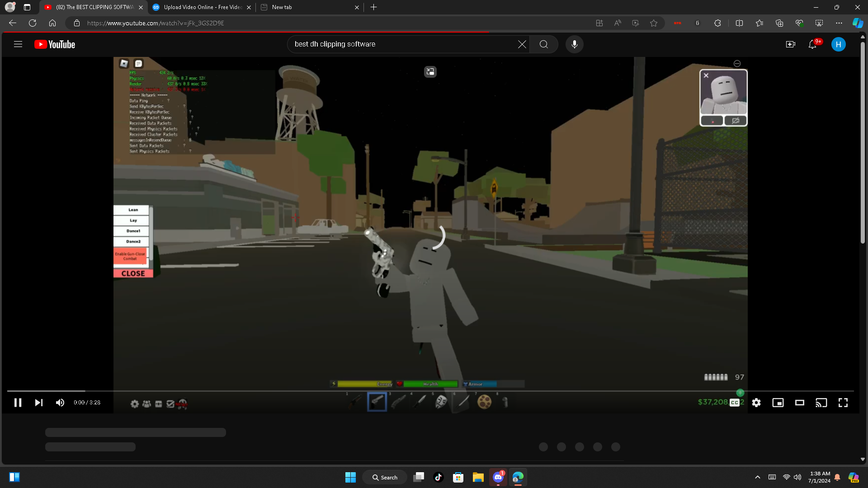Switch the video to miniplayer

point(778,403)
